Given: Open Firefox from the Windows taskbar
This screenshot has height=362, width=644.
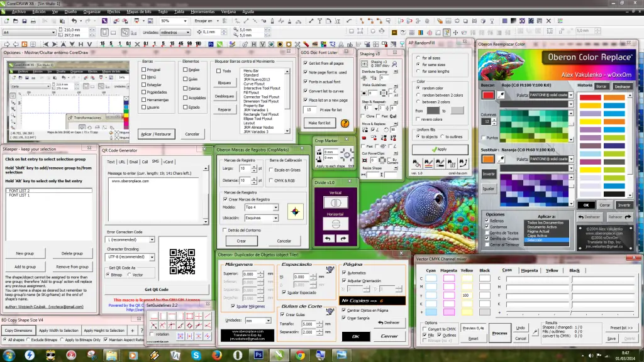Looking at the screenshot, I should pyautogui.click(x=216, y=354).
